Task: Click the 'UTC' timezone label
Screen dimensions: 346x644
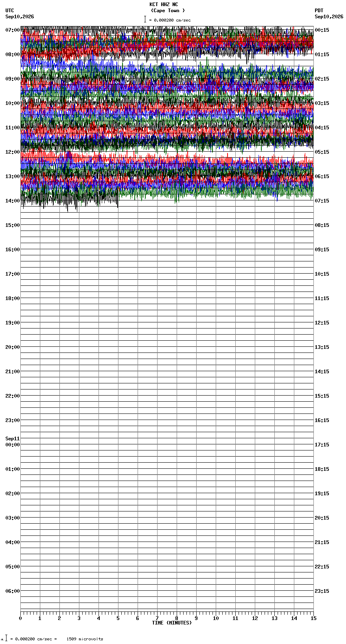Action: click(10, 11)
